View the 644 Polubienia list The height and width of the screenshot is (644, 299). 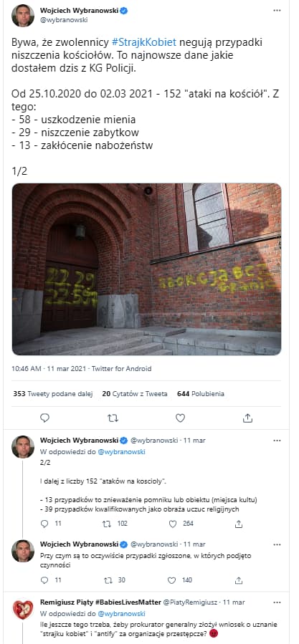pyautogui.click(x=201, y=393)
